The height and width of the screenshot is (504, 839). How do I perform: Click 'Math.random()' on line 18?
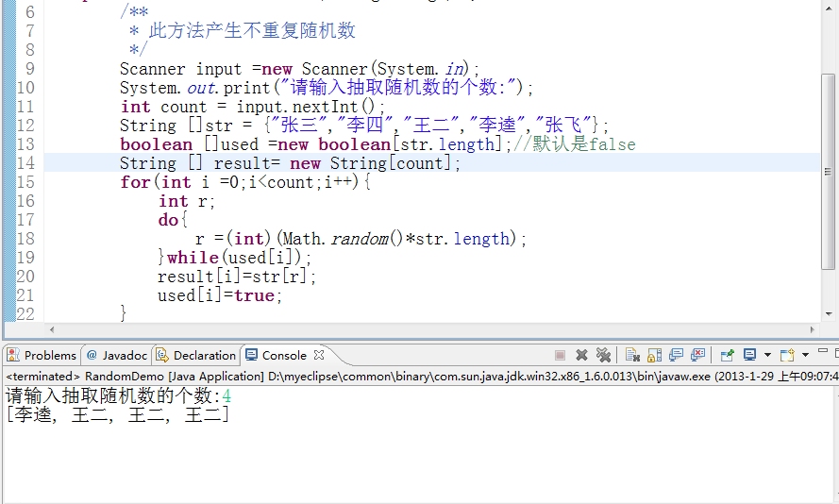coord(343,239)
